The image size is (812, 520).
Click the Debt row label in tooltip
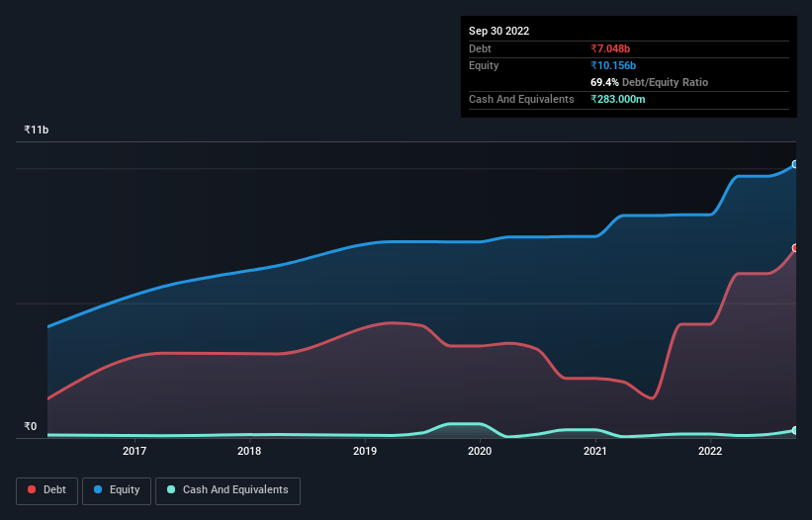480,48
